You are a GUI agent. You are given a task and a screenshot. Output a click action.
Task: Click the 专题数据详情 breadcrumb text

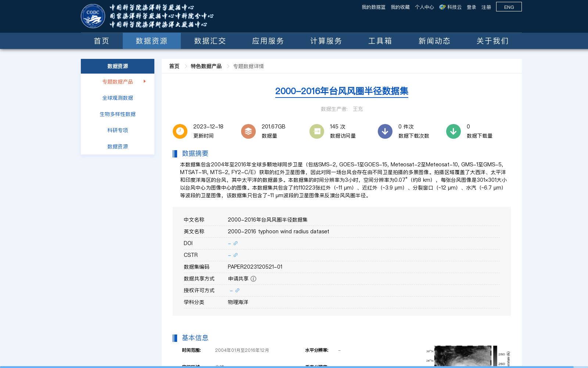pos(248,66)
